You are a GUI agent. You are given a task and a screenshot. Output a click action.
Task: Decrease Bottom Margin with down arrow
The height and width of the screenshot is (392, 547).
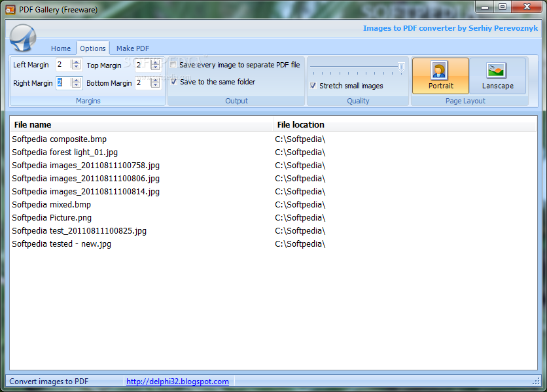tap(155, 86)
